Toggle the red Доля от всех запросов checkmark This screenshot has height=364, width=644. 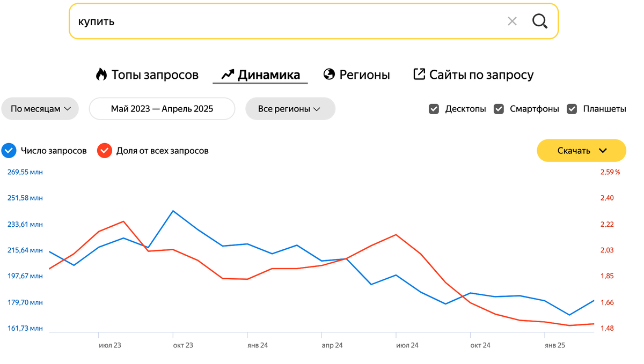pos(104,151)
